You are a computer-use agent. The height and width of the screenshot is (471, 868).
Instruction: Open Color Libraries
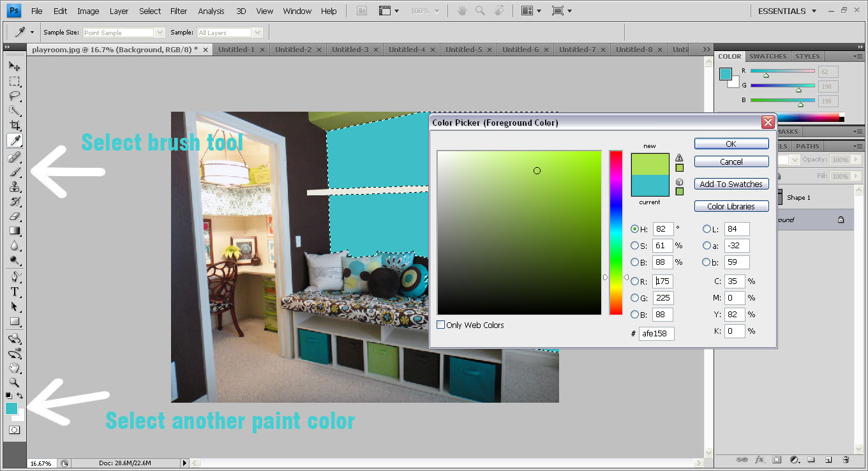pyautogui.click(x=731, y=206)
